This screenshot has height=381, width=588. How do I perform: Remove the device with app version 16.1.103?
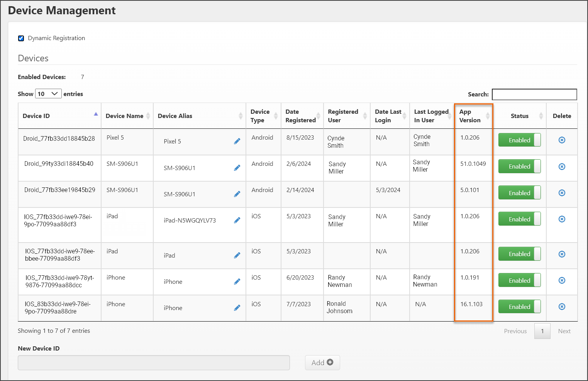pyautogui.click(x=562, y=307)
